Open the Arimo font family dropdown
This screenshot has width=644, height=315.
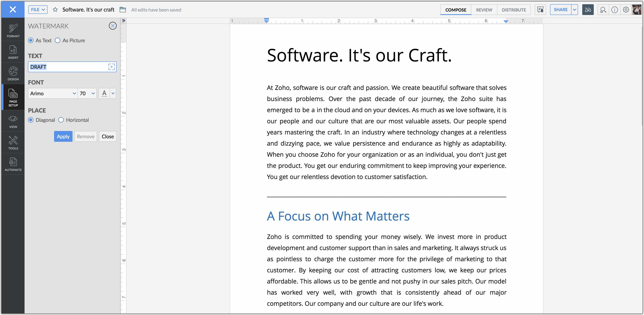click(x=53, y=93)
